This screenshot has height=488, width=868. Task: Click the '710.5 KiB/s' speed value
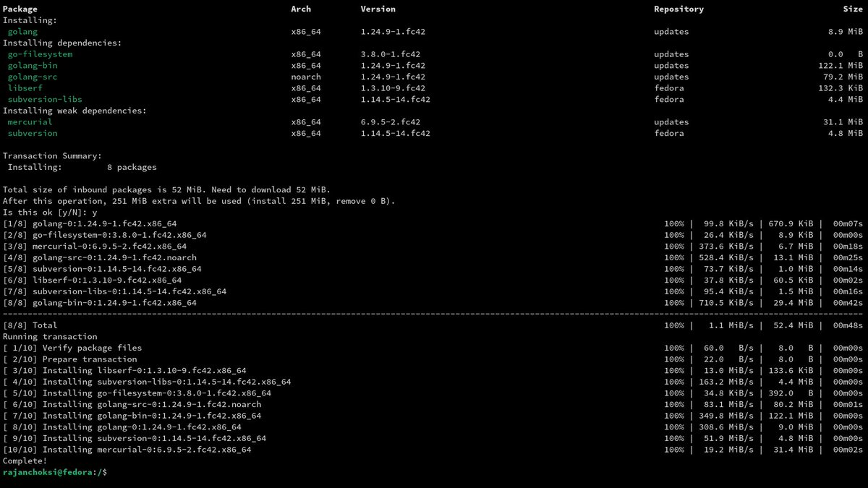727,303
